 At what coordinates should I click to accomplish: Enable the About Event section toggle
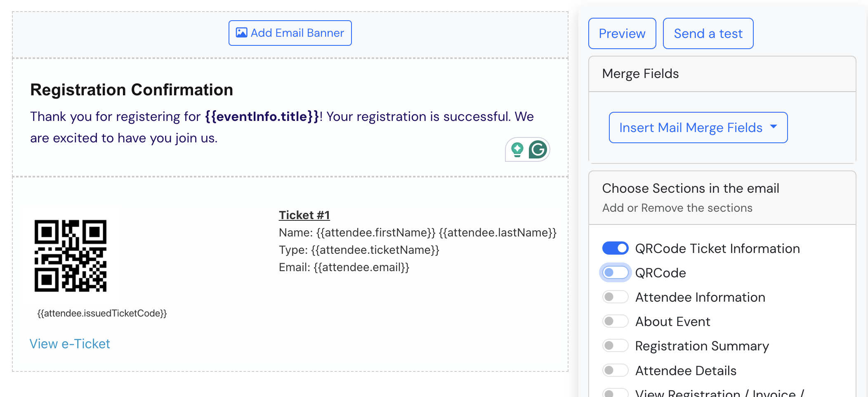click(615, 321)
